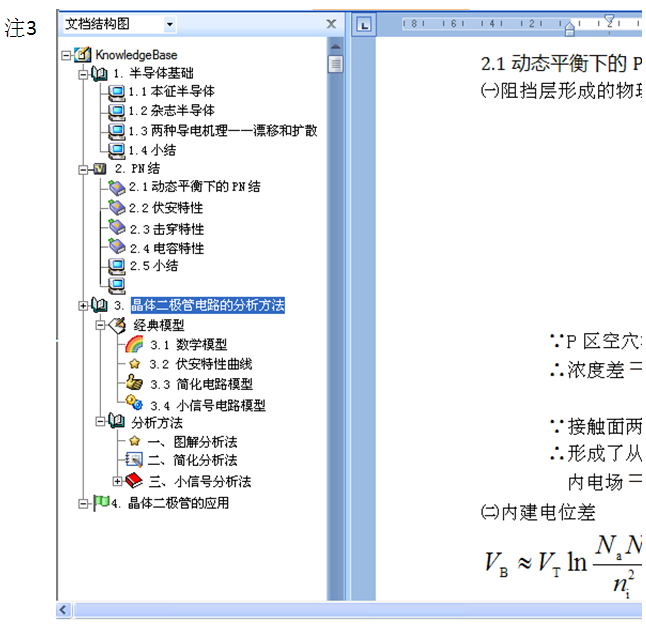Click the computer icon beside 1.1 本征半导体

116,92
